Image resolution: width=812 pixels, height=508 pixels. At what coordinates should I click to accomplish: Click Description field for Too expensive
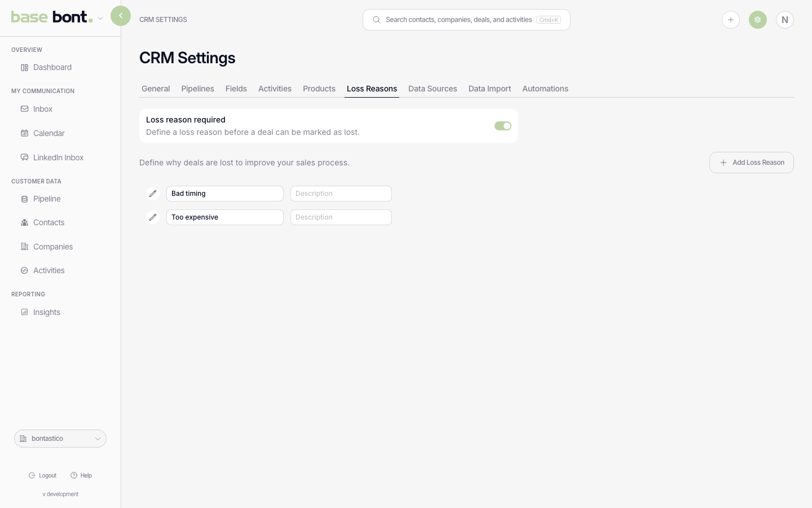341,217
